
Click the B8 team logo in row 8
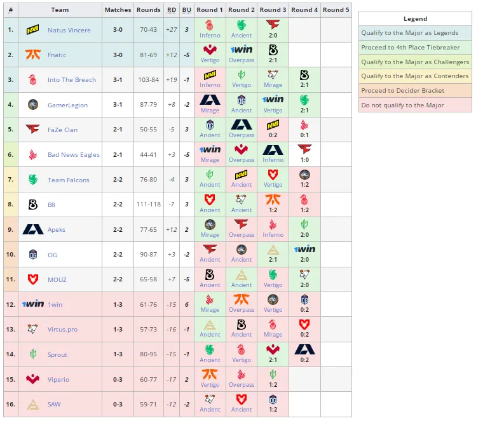[33, 205]
